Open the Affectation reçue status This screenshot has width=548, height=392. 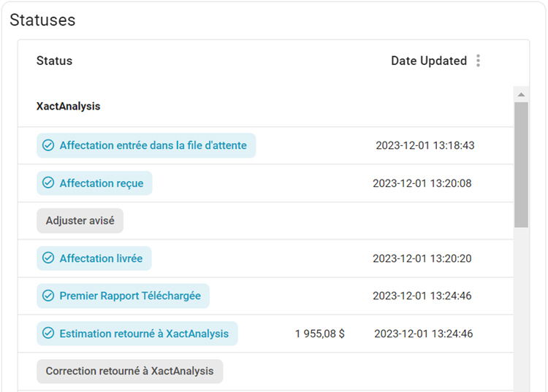pyautogui.click(x=101, y=183)
